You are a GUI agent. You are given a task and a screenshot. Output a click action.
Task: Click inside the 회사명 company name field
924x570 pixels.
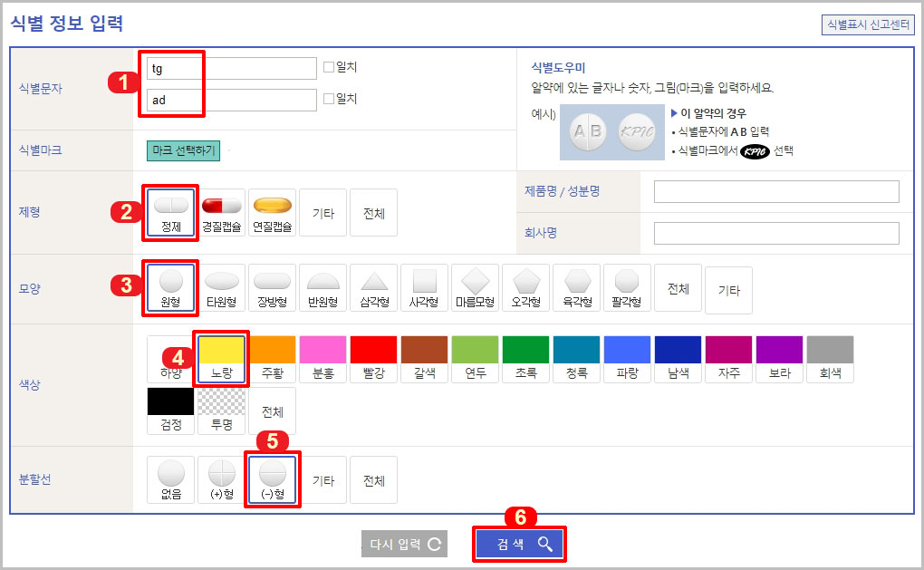click(775, 233)
